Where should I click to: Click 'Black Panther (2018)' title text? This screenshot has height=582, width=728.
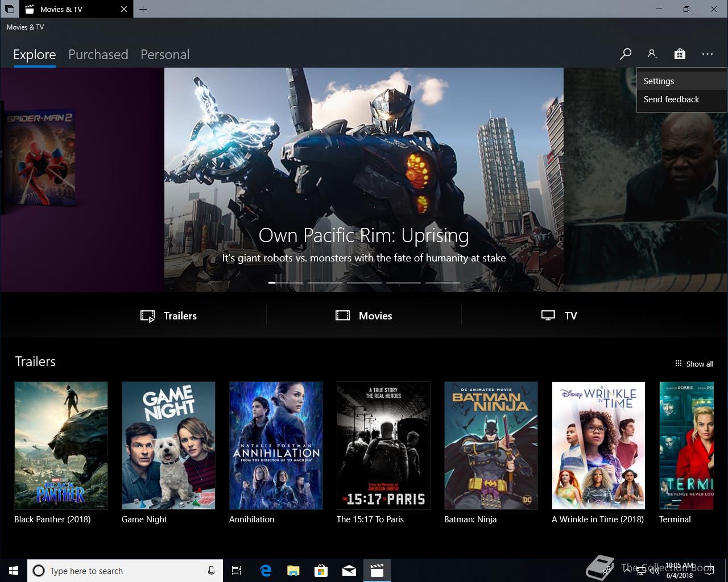pyautogui.click(x=52, y=519)
